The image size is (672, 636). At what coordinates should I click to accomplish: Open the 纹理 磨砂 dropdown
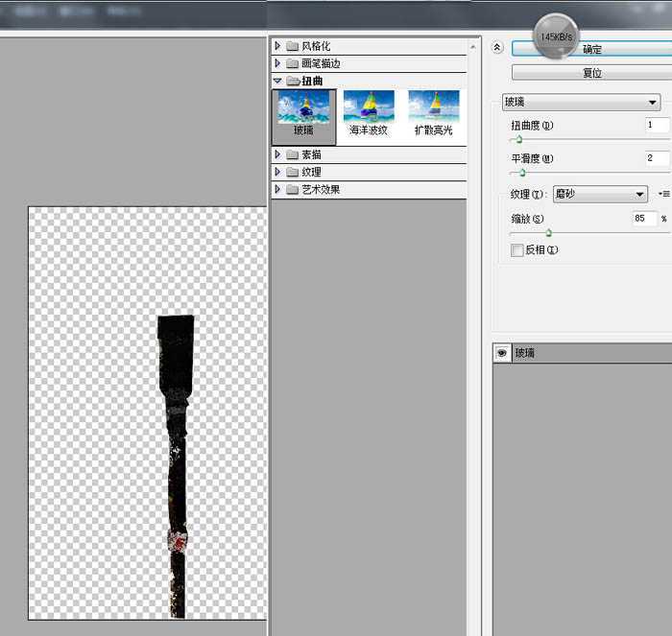click(x=600, y=195)
